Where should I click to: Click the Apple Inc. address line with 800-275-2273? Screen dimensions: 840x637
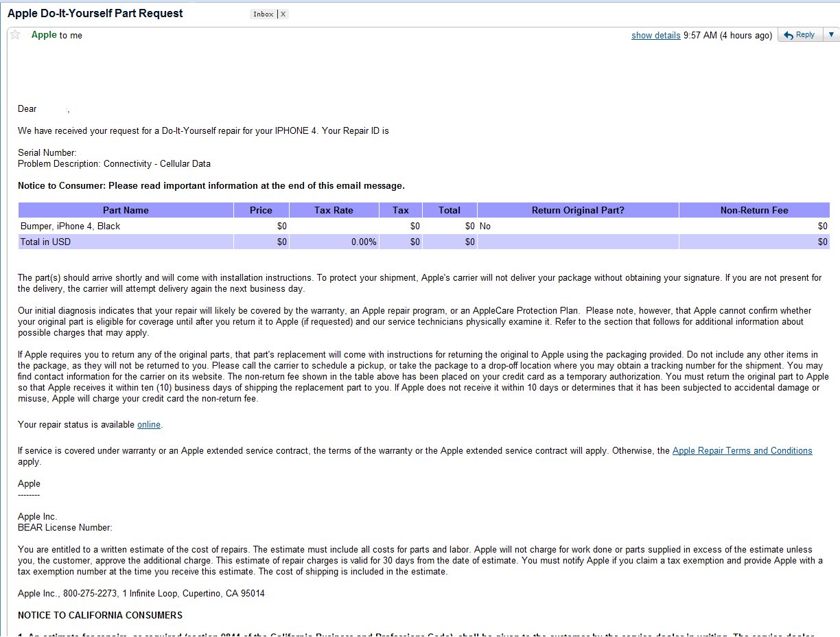tap(141, 593)
